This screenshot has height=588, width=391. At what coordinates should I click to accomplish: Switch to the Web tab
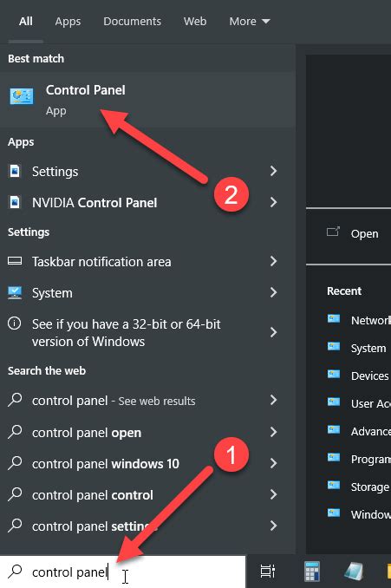(195, 22)
